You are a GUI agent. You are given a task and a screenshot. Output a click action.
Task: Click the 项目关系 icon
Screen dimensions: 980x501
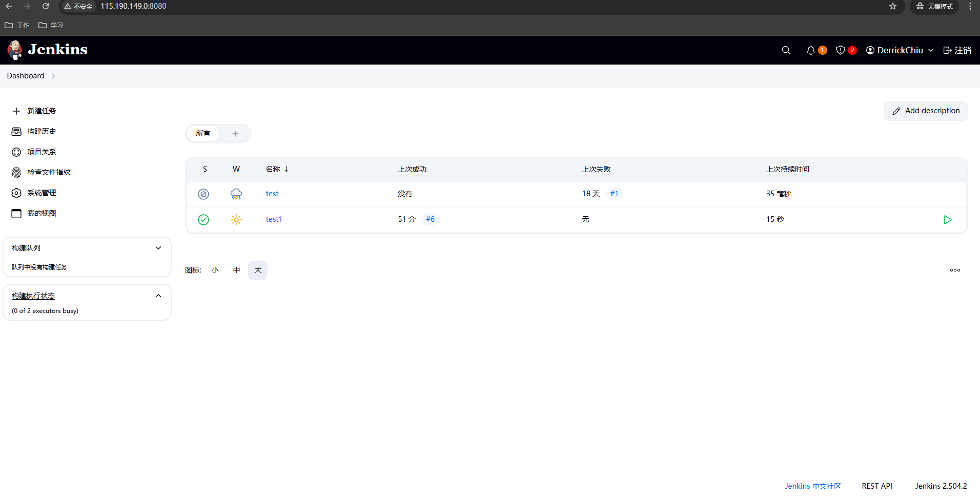coord(16,152)
